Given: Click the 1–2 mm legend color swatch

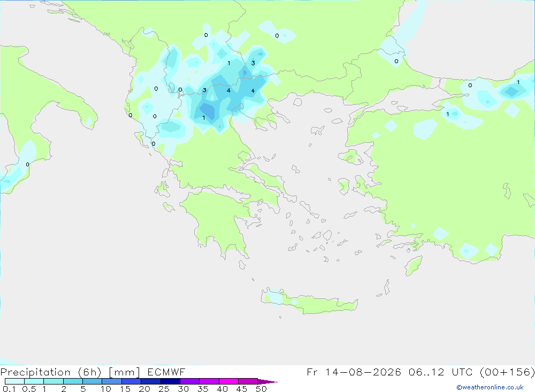Looking at the screenshot, I should 53,381.
